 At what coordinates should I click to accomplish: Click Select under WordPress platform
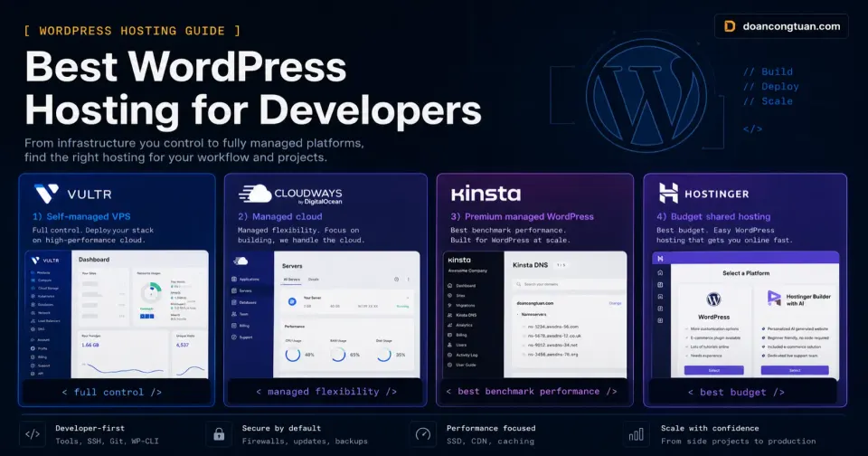(714, 370)
